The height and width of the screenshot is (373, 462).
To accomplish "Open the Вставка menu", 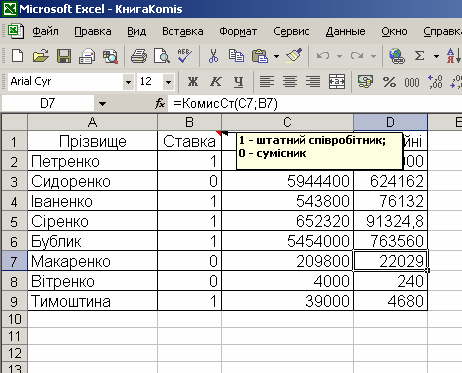I will pyautogui.click(x=183, y=31).
